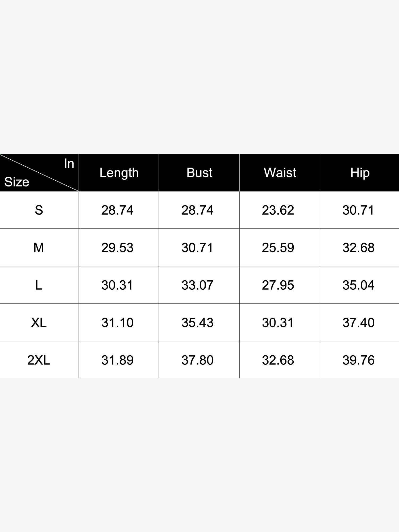Click the L bust value 33.07
Image resolution: width=399 pixels, height=532 pixels.
(197, 285)
